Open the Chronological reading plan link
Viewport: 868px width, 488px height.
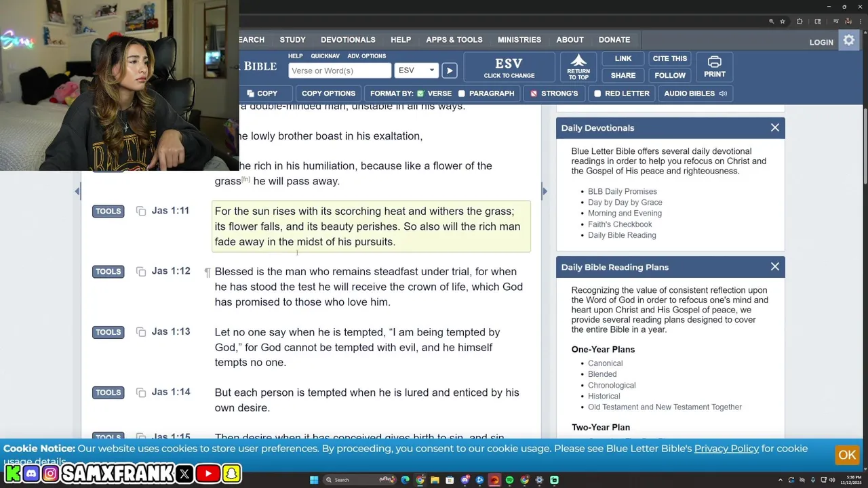click(612, 385)
